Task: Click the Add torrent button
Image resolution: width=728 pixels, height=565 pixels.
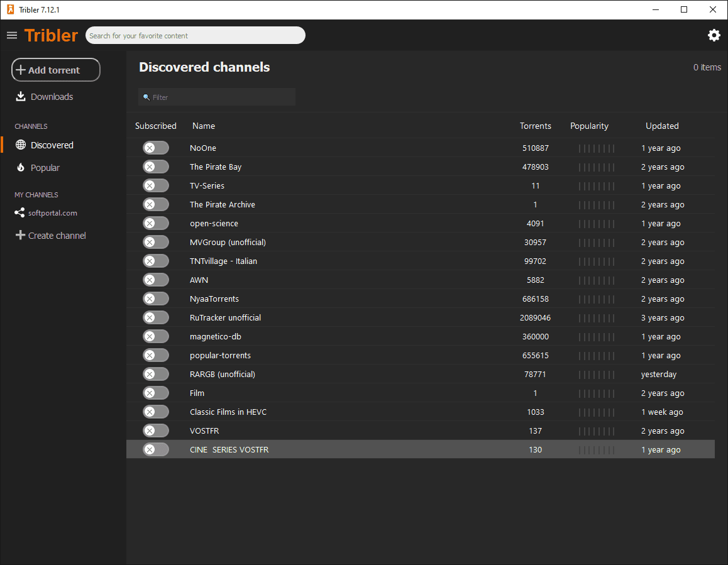Action: click(56, 70)
